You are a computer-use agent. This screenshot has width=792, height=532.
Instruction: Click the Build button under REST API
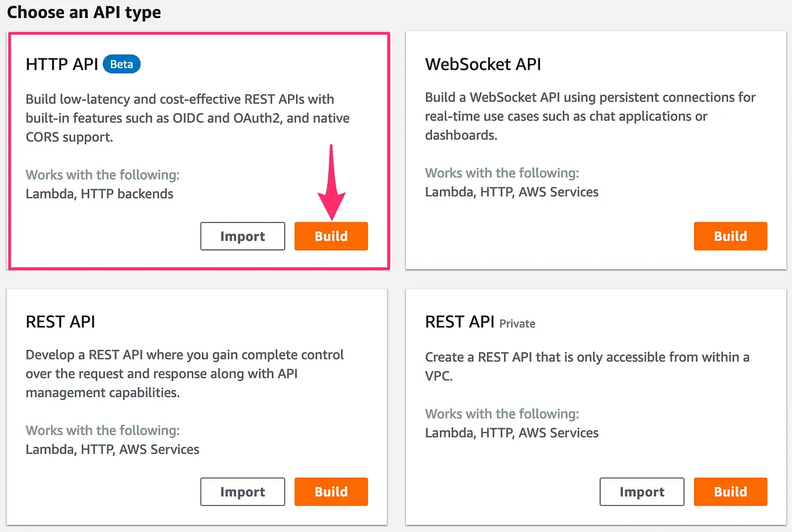click(x=331, y=491)
